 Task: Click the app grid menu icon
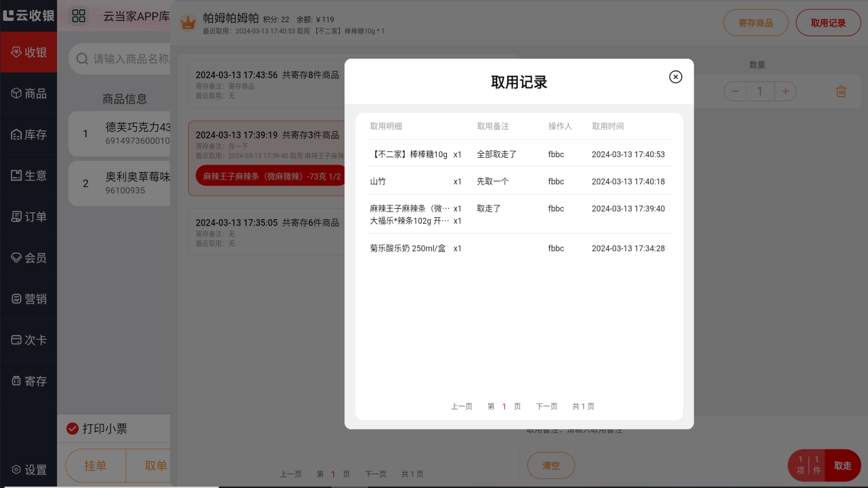coord(79,16)
